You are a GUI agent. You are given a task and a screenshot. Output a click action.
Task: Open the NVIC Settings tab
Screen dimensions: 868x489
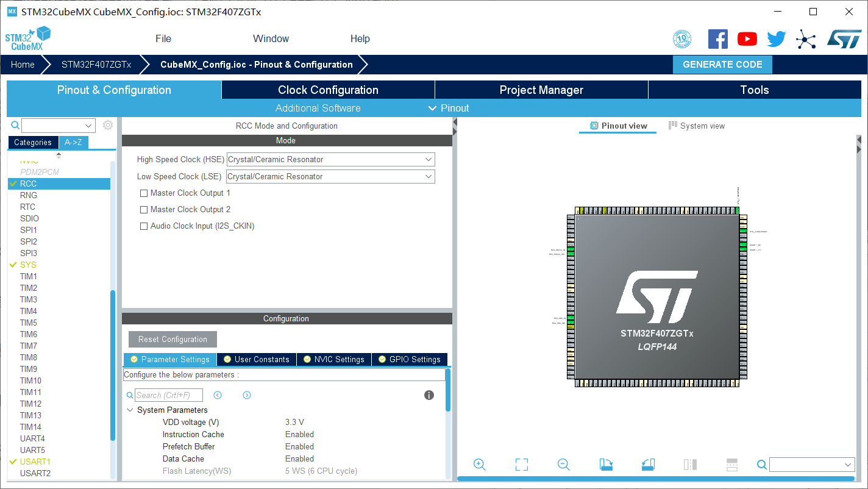click(333, 359)
